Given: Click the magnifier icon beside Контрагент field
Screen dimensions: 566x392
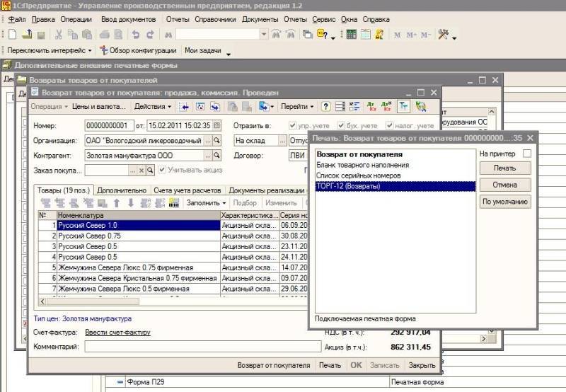Looking at the screenshot, I should pyautogui.click(x=218, y=155).
